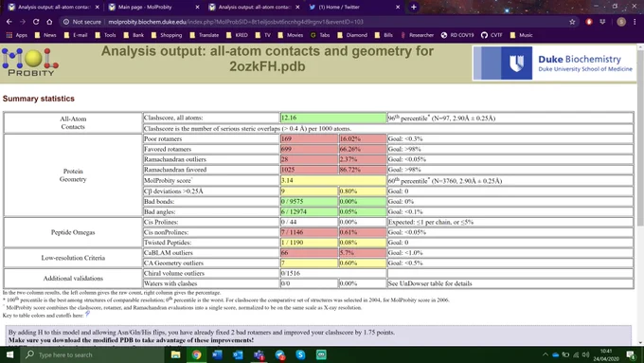Click the Cis nonProlines 7 / 1146 cell
Viewport: 644px width, 363px height.
point(309,232)
